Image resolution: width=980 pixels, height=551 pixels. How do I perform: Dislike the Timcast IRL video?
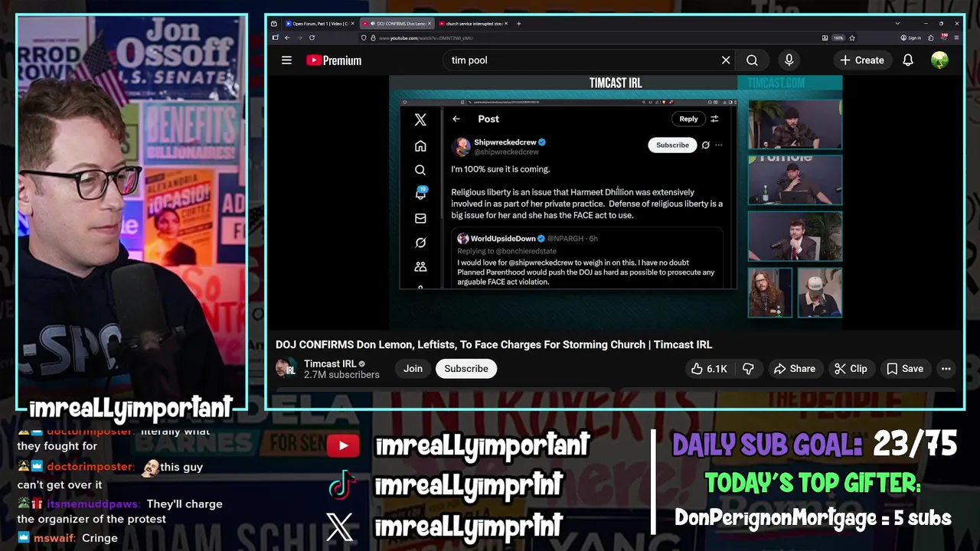[x=748, y=369]
